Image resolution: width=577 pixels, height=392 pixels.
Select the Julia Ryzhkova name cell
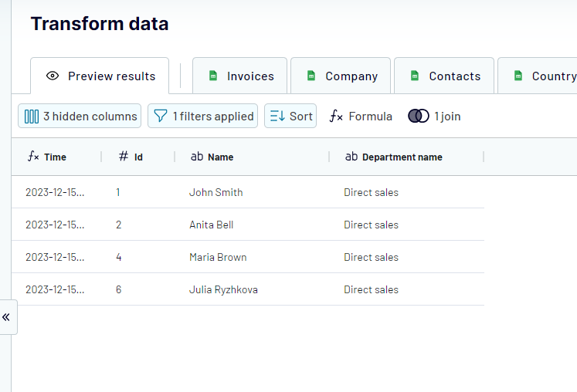223,289
